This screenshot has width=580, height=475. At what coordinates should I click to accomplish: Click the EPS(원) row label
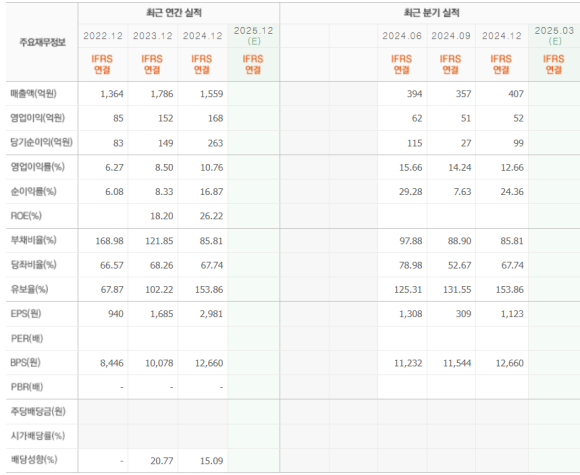click(26, 314)
